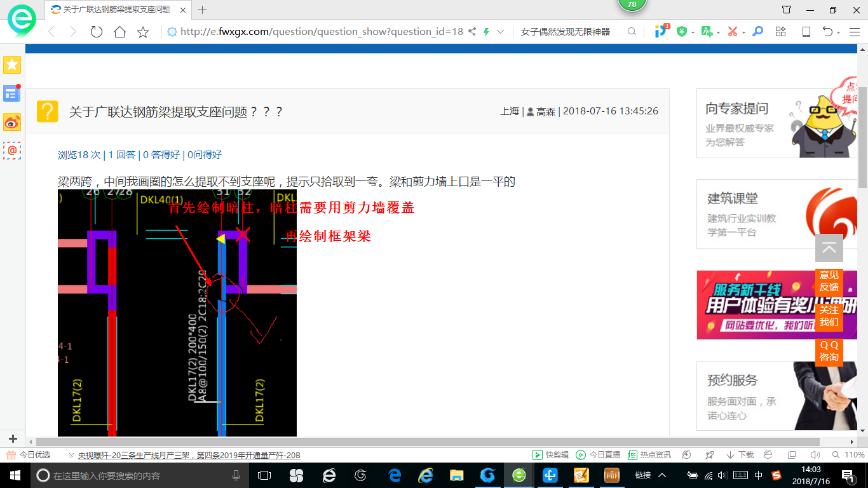Click the undo closed tab arrow

[x=827, y=32]
